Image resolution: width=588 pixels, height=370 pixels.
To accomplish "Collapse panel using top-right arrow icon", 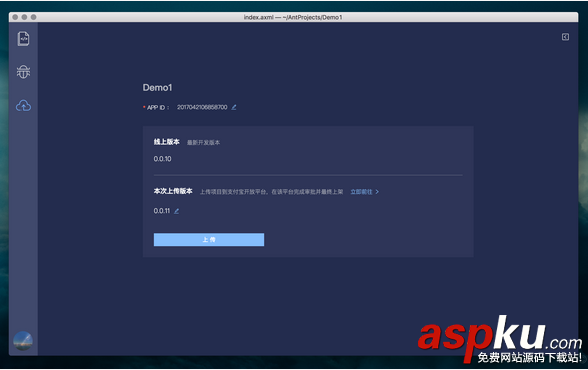I will [x=565, y=37].
